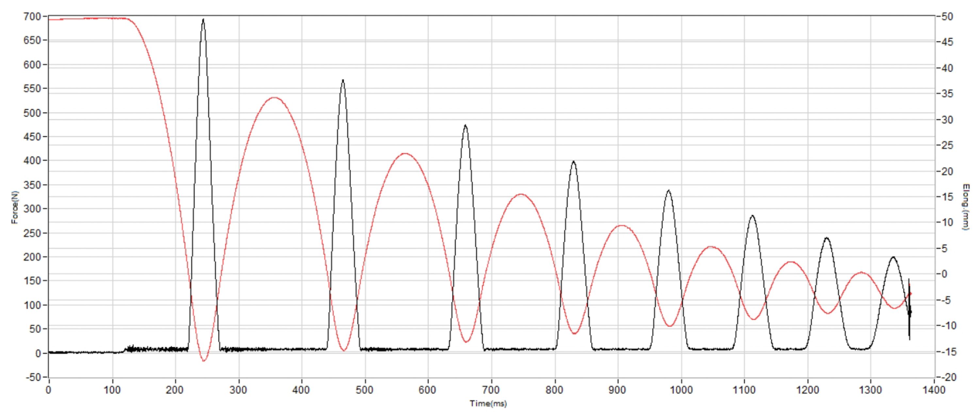
Task: Click the 350 tick label on force axis
Action: point(32,185)
